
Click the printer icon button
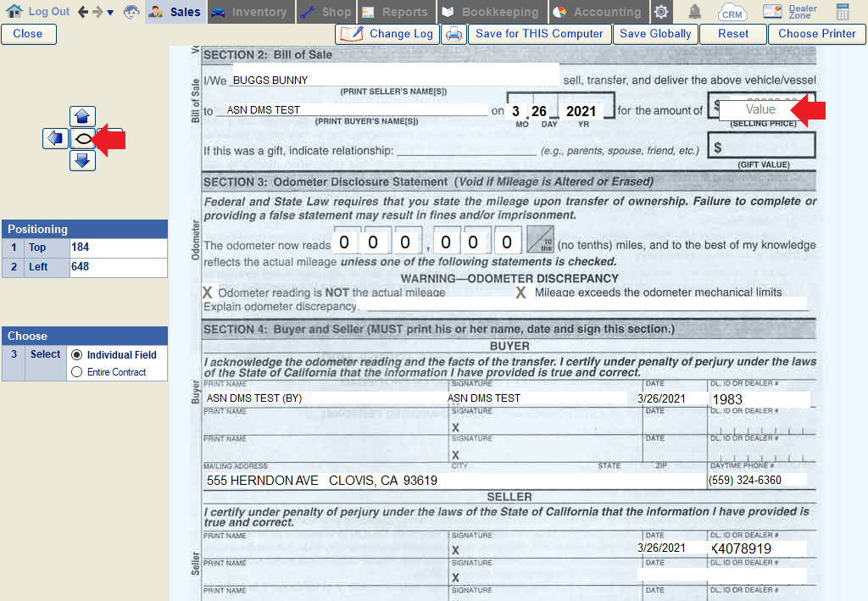point(454,34)
